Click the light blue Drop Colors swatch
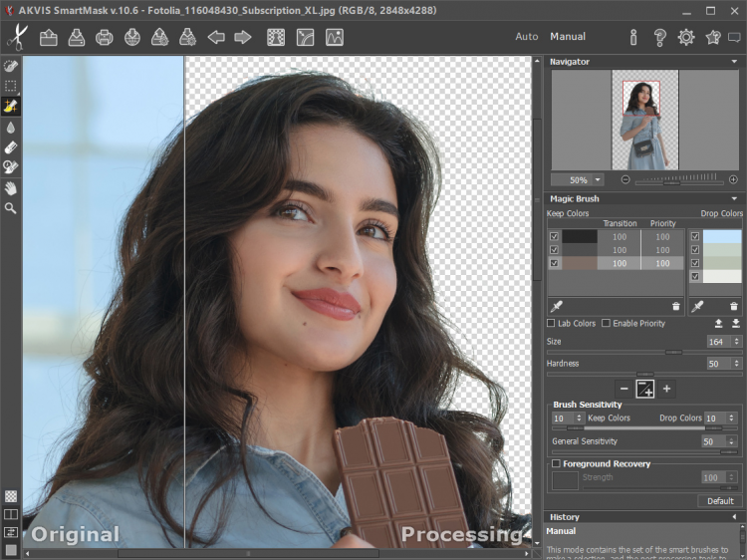Viewport: 747px width, 560px height. point(722,237)
